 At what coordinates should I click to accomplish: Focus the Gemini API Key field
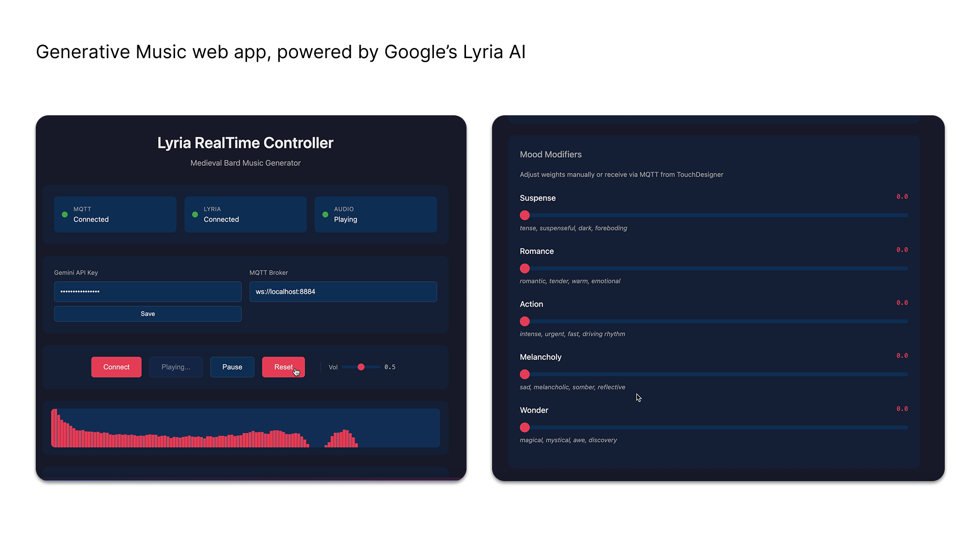148,292
